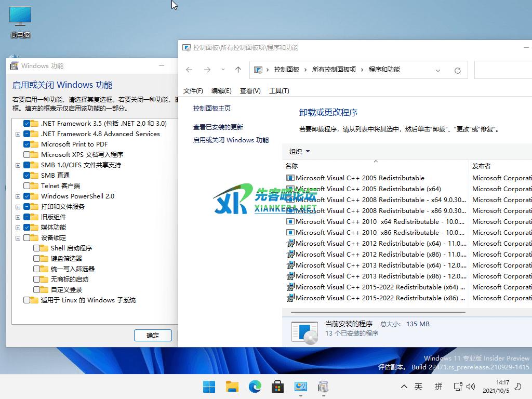
Task: Enable the Telnet 客户端 checkbox
Action: pyautogui.click(x=27, y=186)
